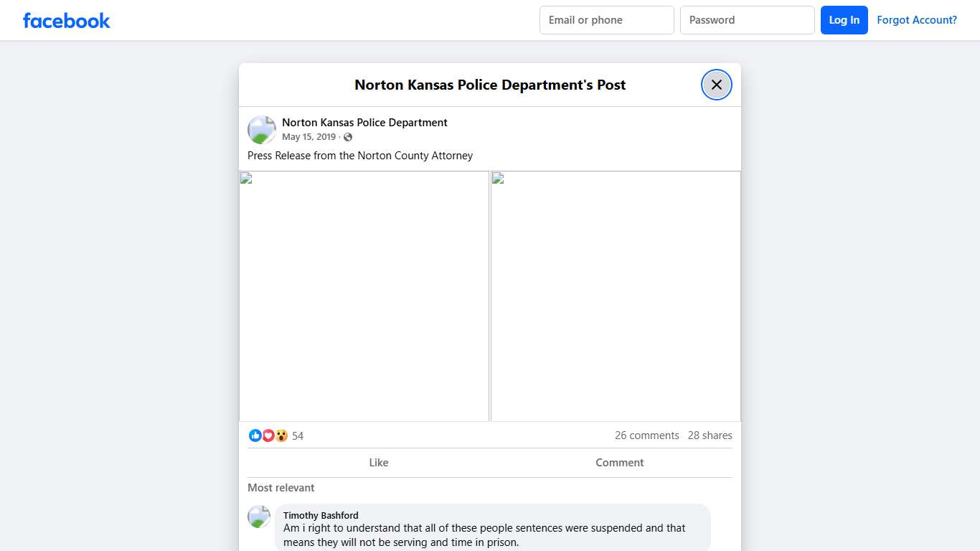View the 28 shares list
Viewport: 980px width, 551px height.
[710, 435]
